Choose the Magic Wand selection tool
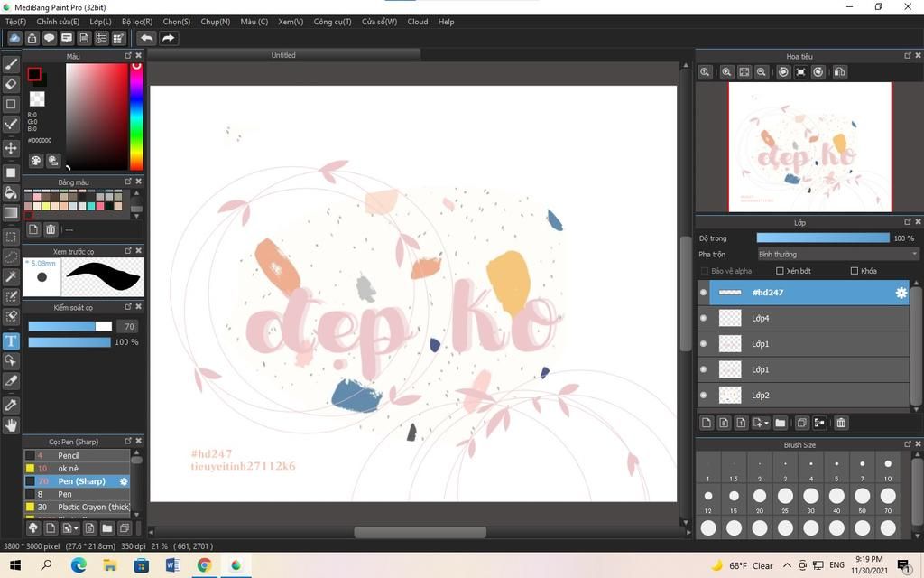 [x=11, y=276]
